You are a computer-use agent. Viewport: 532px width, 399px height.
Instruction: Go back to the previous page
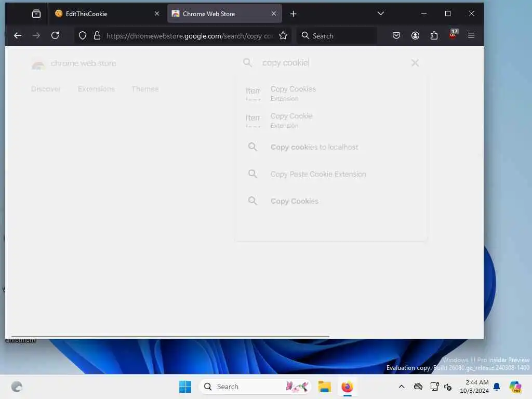[x=18, y=35]
